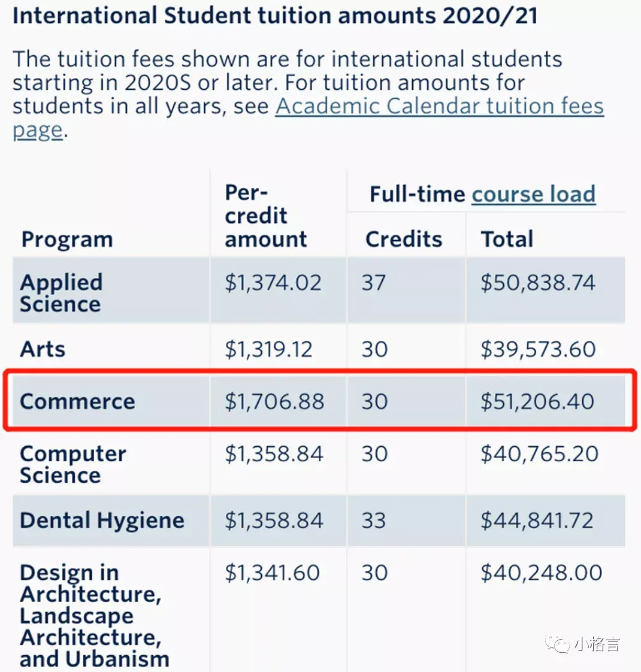Click the course load link
Viewport: 641px width, 672px height.
click(x=533, y=194)
